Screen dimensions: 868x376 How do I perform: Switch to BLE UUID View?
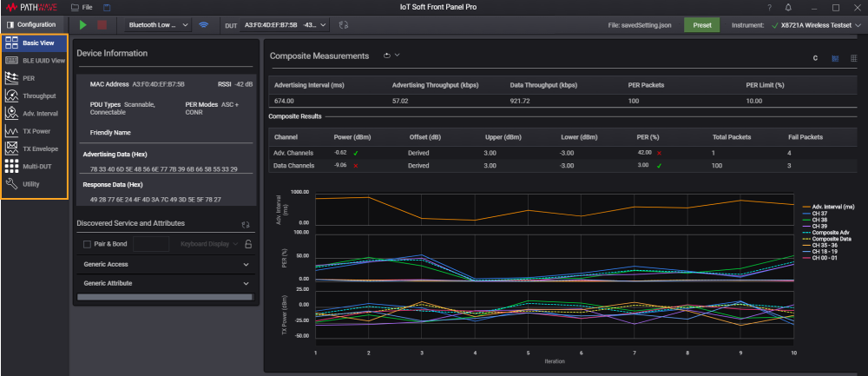[x=35, y=61]
